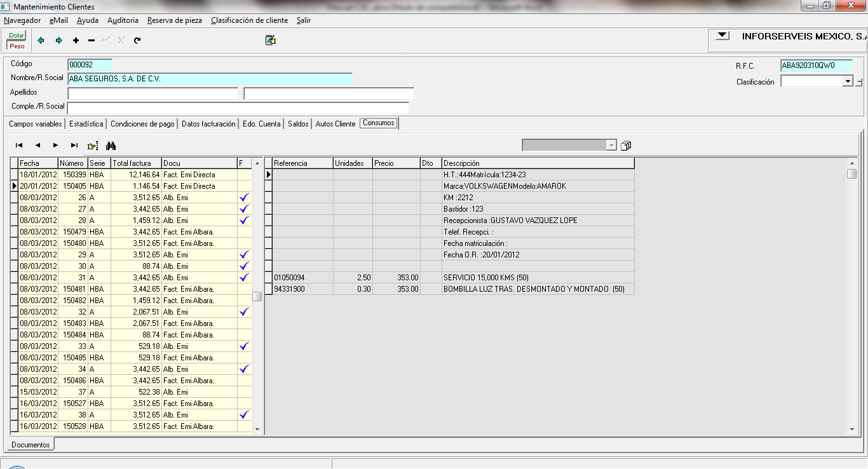
Task: Toggle F checkmark for document number 26
Action: point(243,198)
